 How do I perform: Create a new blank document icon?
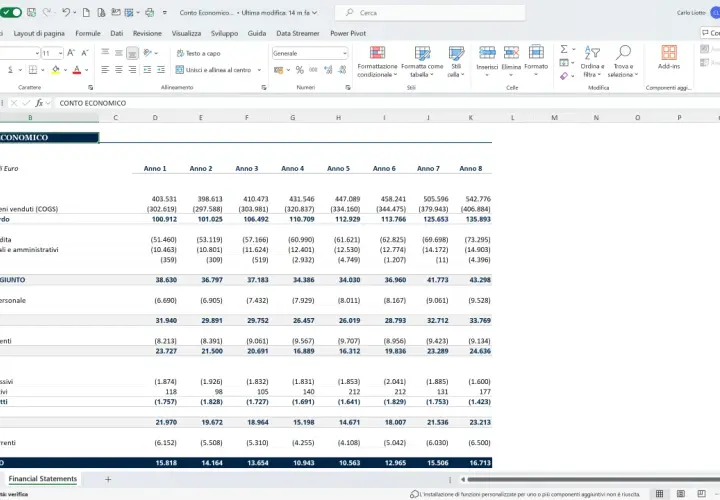[86, 12]
